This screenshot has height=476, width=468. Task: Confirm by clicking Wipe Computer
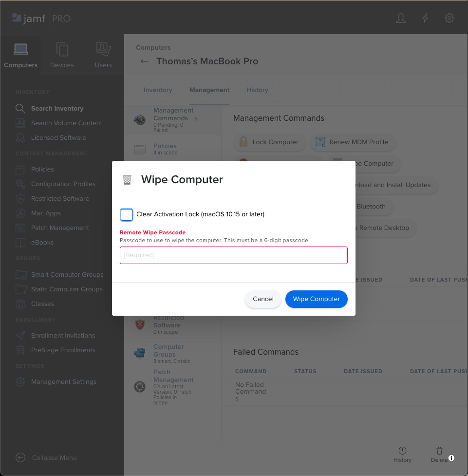(316, 299)
